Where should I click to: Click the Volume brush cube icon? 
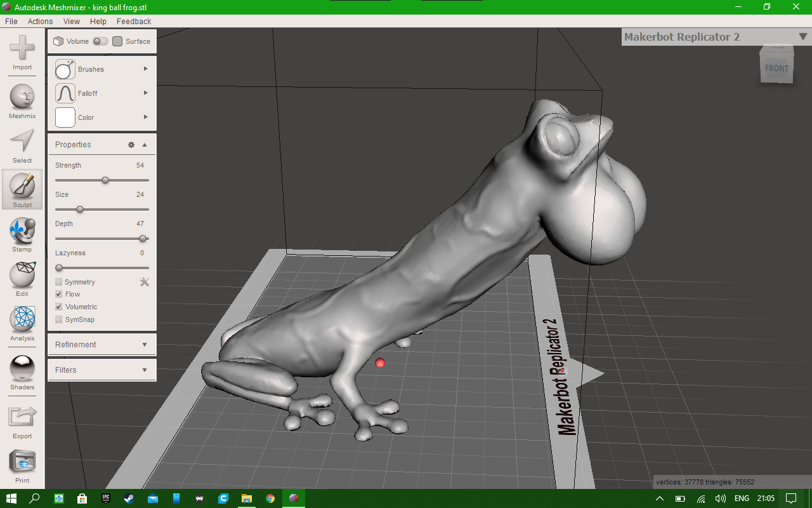coord(58,41)
